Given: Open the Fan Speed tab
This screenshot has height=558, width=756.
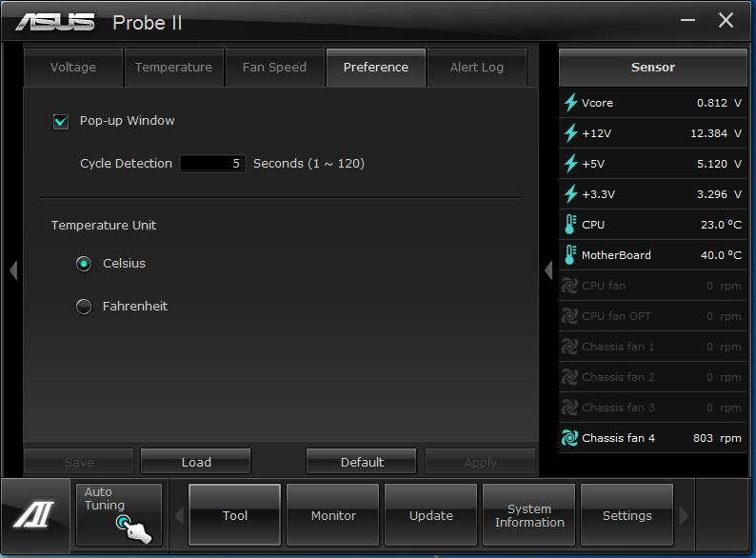Looking at the screenshot, I should tap(275, 68).
